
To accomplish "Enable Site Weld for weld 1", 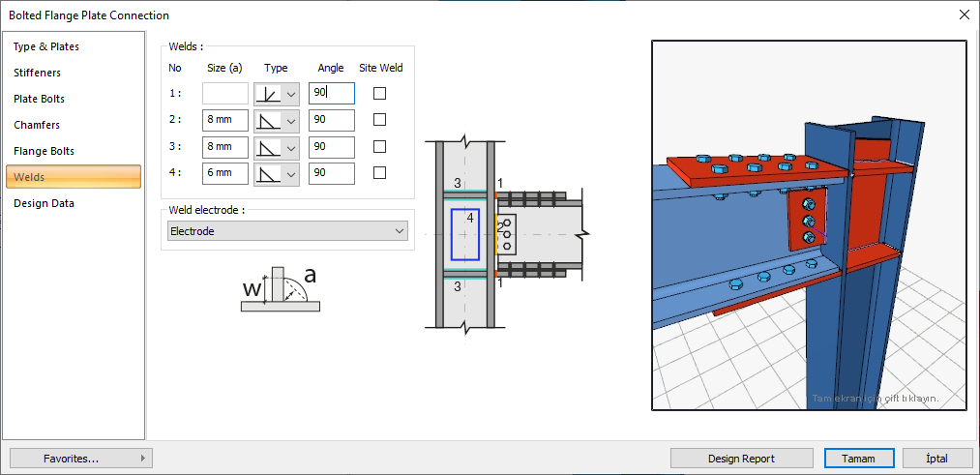I will pos(379,94).
